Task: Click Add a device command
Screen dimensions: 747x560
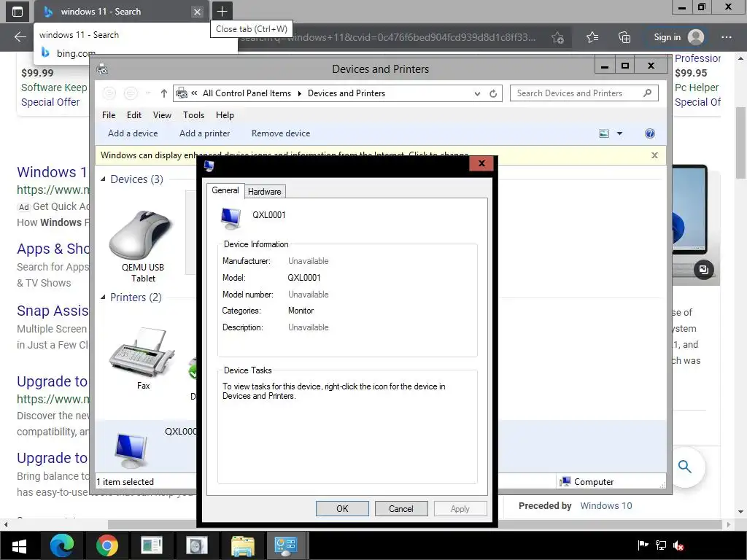Action: [x=133, y=133]
